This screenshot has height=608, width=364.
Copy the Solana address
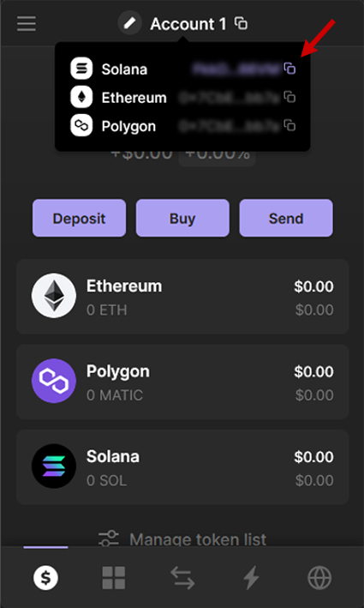289,69
